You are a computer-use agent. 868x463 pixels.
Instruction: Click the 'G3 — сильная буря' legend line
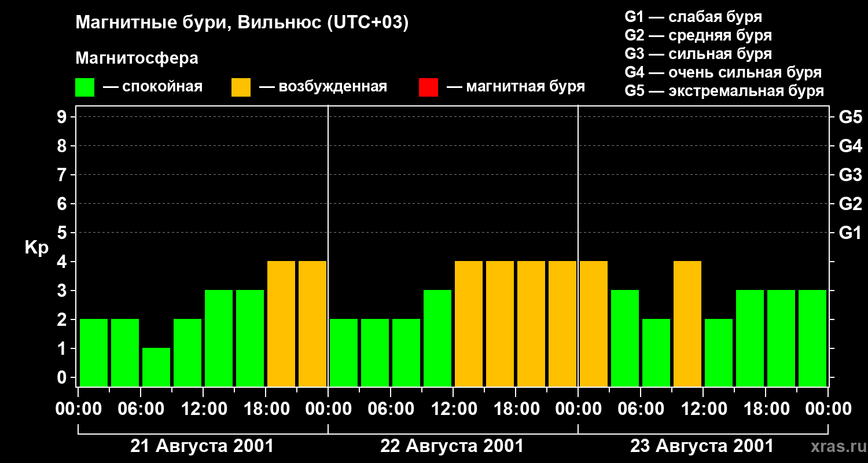698,54
